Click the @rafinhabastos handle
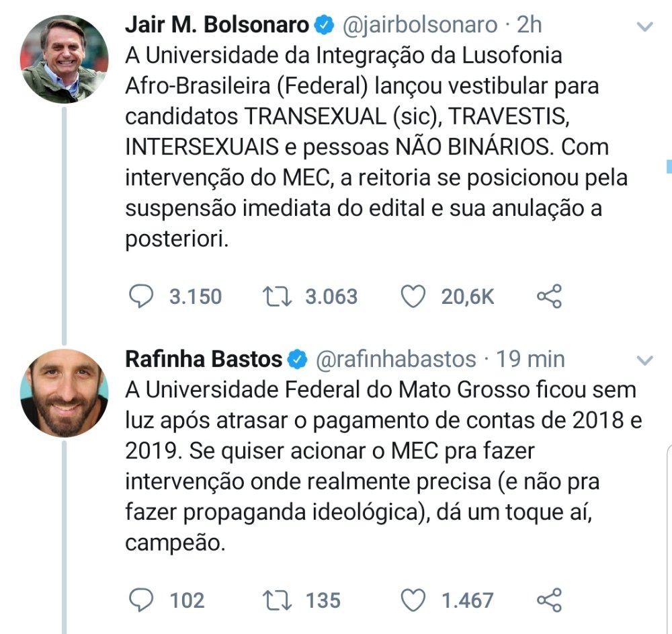 point(396,359)
